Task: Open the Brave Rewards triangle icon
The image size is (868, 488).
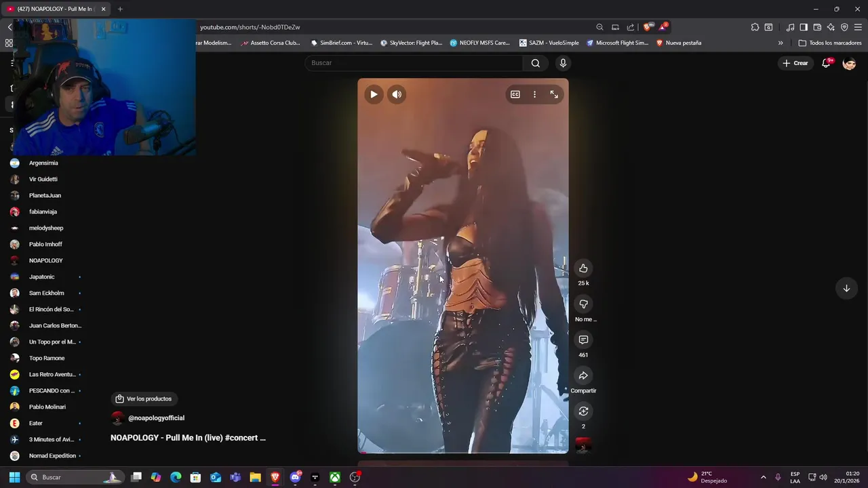Action: pos(663,27)
